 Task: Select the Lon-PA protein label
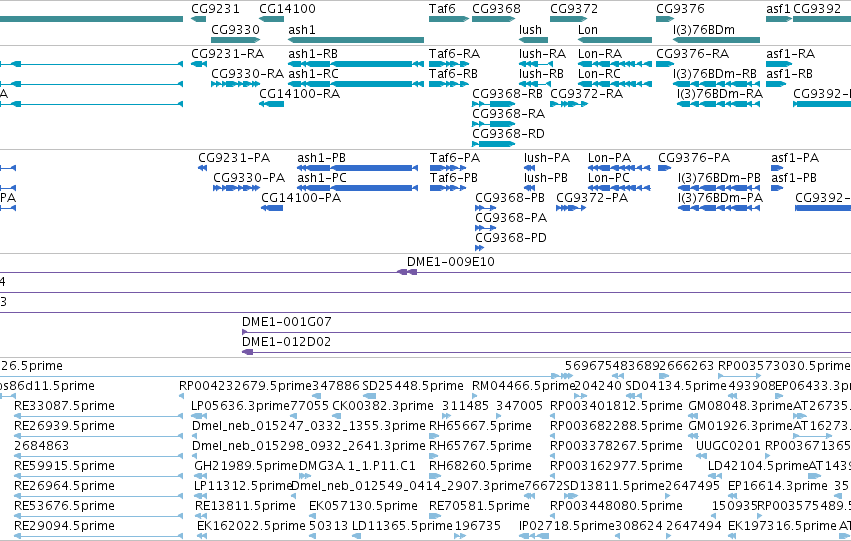tap(609, 158)
